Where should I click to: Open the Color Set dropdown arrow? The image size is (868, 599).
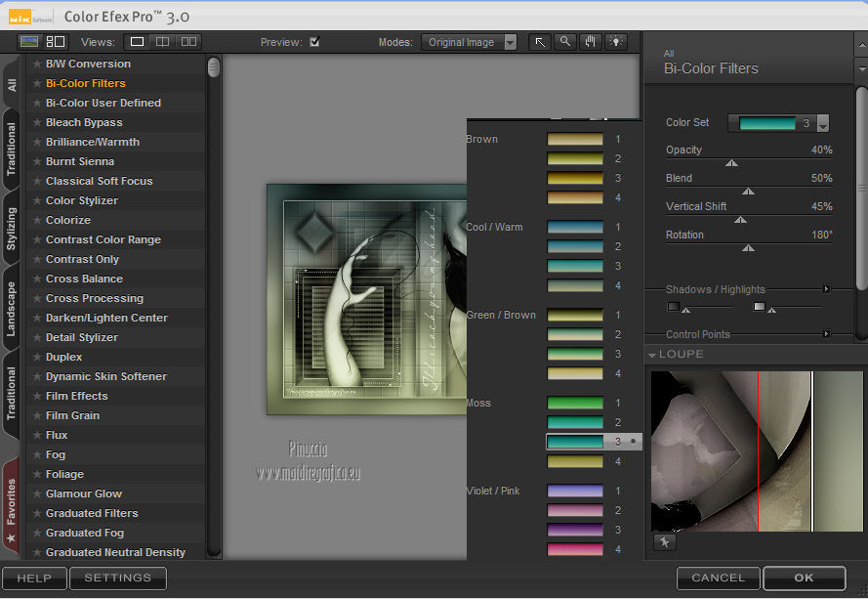pyautogui.click(x=823, y=123)
